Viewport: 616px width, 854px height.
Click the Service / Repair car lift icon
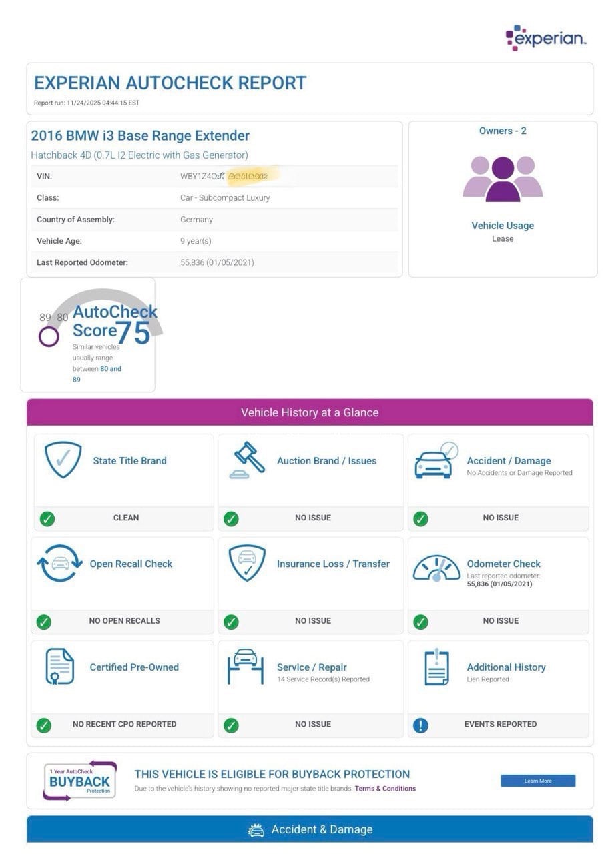point(245,667)
